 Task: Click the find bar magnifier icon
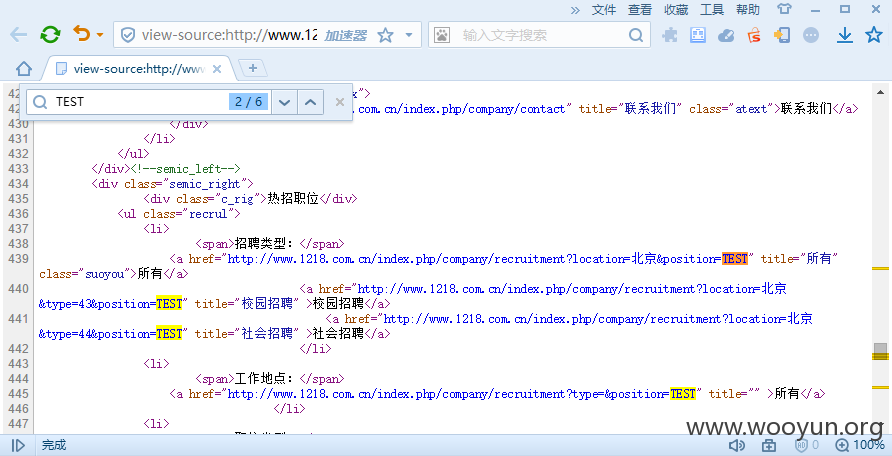click(x=40, y=102)
